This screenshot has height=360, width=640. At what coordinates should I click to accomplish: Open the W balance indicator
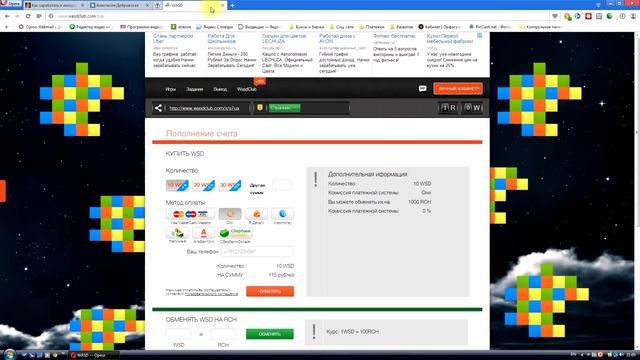point(472,108)
